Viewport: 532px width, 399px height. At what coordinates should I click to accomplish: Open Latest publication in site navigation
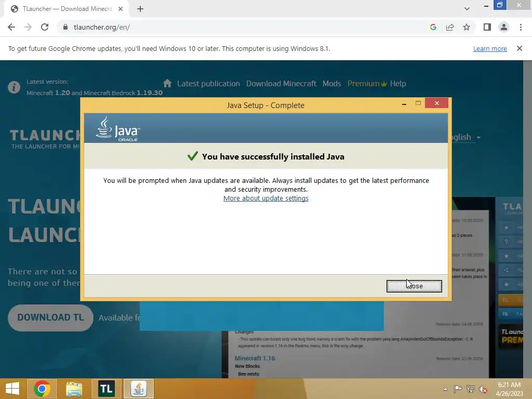click(x=208, y=84)
